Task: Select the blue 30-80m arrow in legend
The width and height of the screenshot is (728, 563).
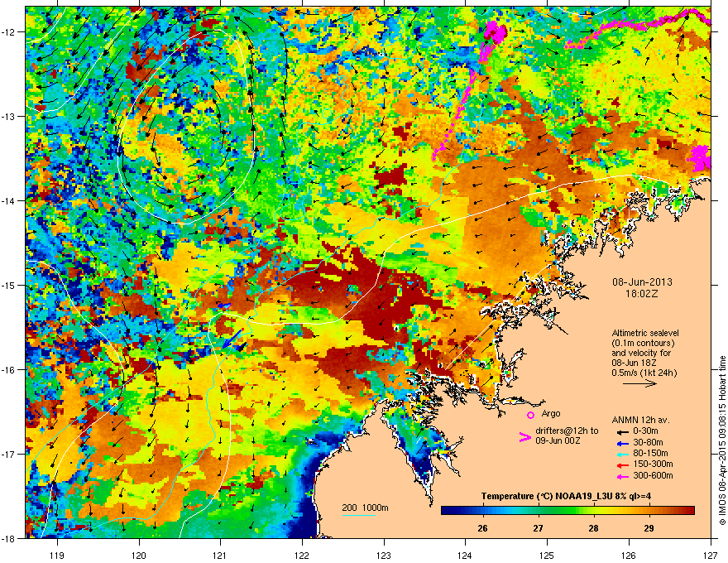Action: [x=621, y=443]
